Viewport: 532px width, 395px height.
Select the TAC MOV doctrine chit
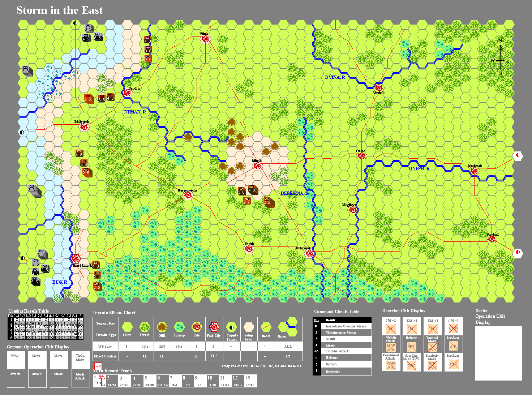click(432, 347)
